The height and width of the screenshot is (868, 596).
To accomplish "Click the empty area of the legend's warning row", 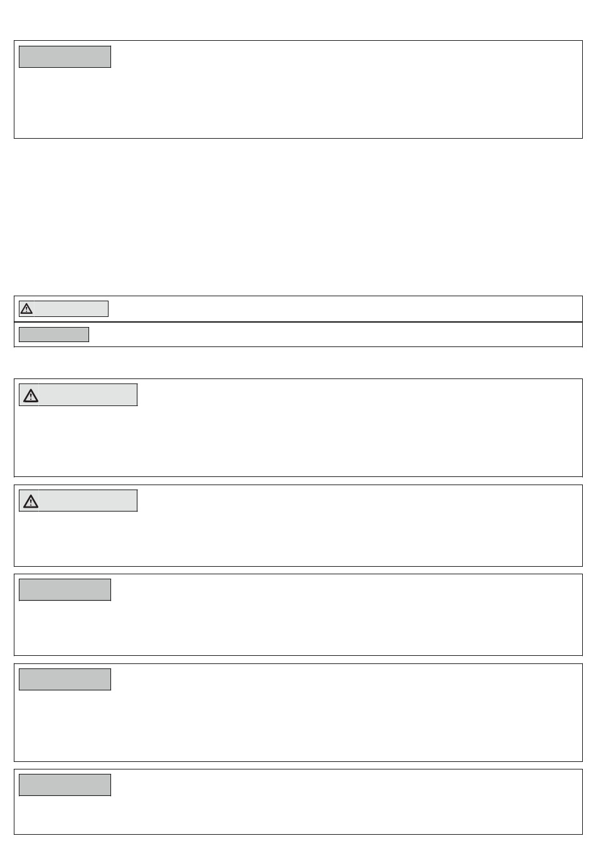I will tap(345, 309).
